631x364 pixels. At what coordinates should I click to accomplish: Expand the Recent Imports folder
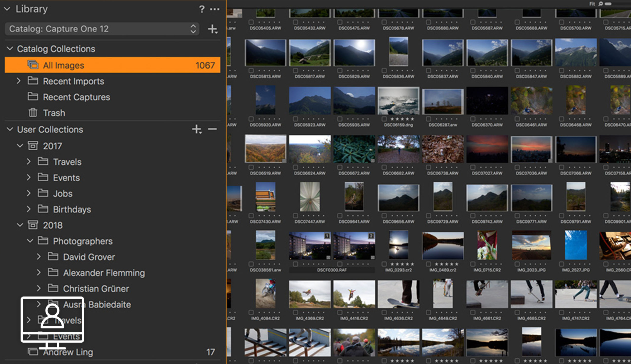click(18, 81)
